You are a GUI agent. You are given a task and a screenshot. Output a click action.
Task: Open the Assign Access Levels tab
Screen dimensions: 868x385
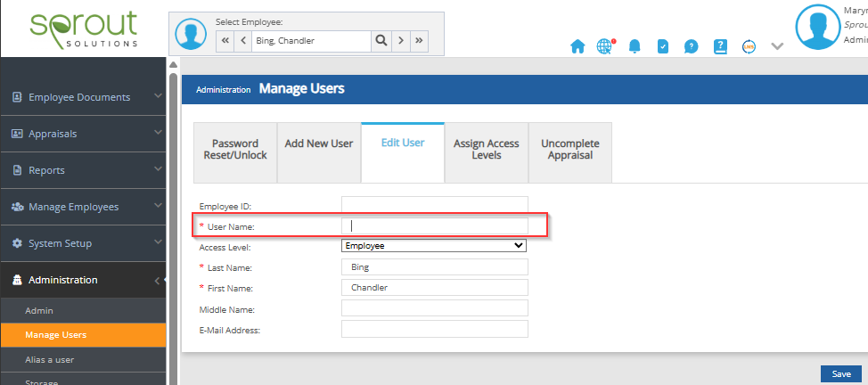pyautogui.click(x=487, y=149)
